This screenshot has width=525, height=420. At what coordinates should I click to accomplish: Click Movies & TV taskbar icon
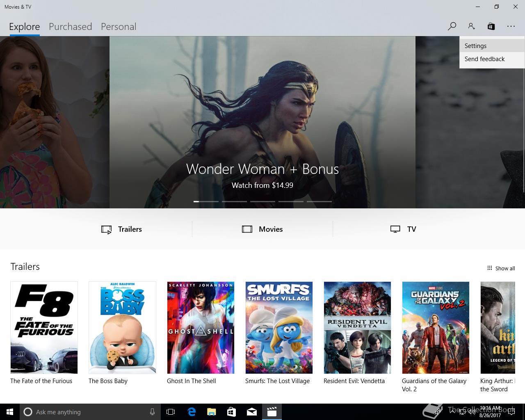[x=272, y=412]
